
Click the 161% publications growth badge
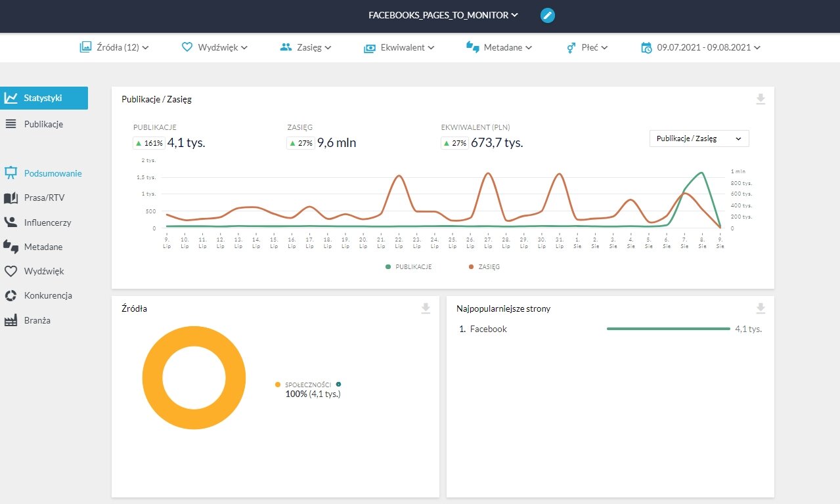(x=148, y=143)
